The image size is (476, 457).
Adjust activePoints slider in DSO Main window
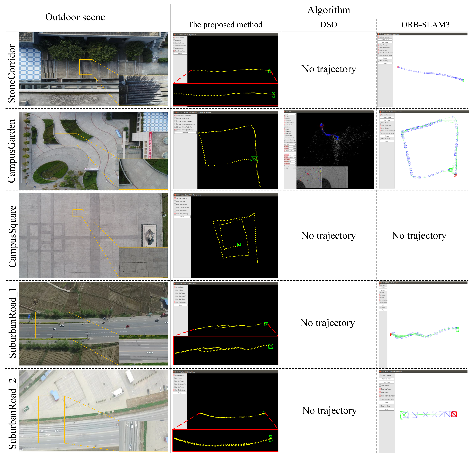coord(290,155)
